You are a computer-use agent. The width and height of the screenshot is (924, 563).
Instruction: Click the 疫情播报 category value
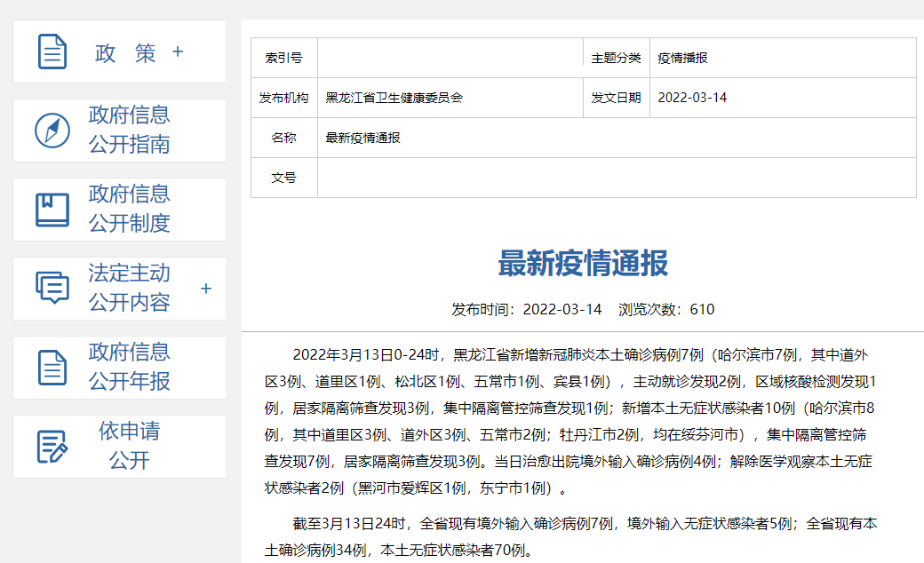click(682, 58)
